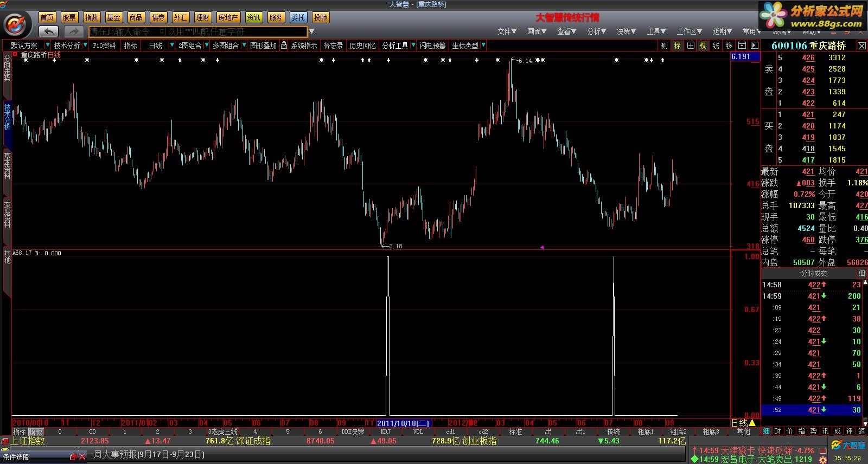Select the VOL indicator tab
The image size is (868, 464).
[418, 431]
